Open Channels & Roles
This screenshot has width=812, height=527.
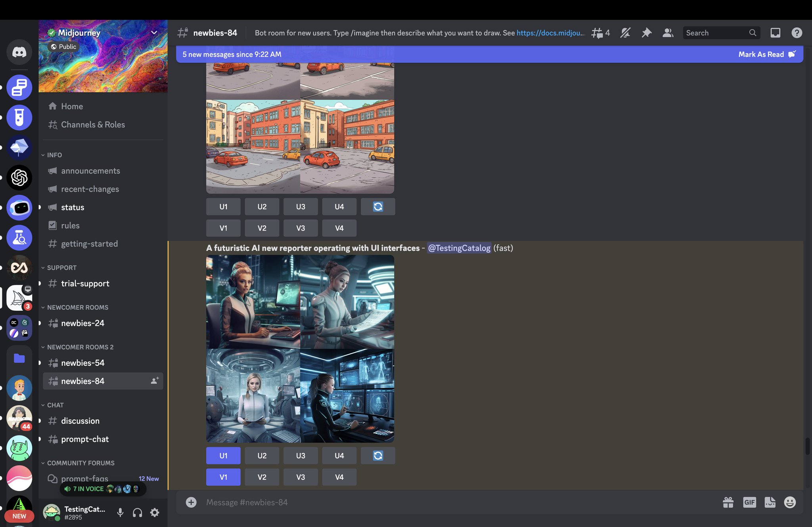103,124
